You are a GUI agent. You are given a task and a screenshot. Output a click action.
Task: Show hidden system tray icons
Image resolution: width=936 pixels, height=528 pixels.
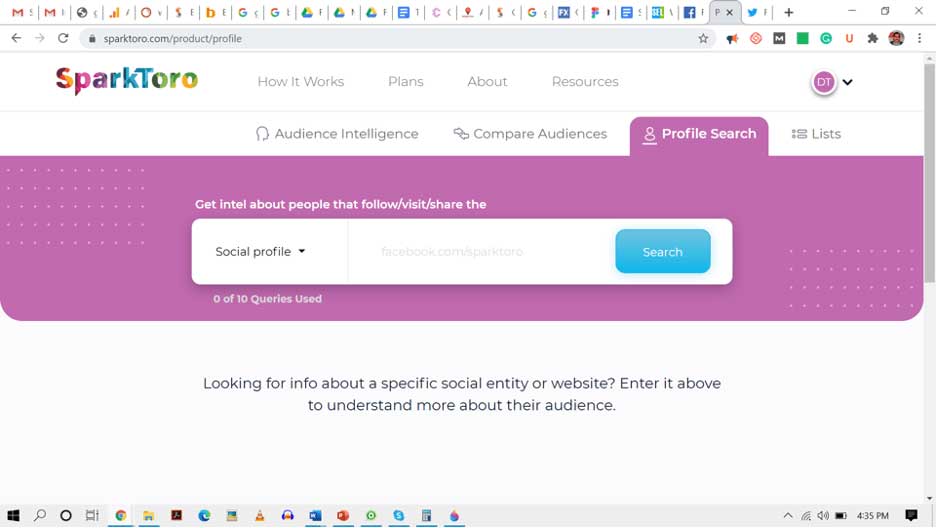click(x=788, y=516)
